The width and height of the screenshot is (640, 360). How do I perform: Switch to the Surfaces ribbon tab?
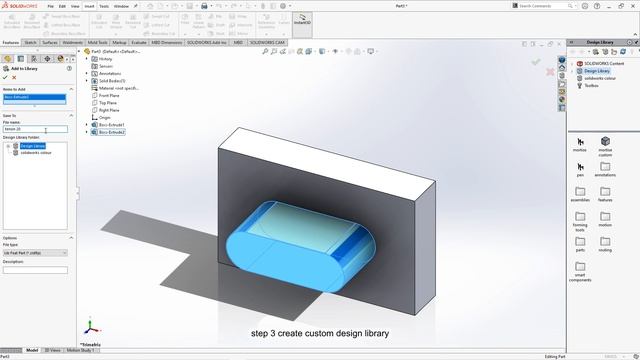pos(50,42)
